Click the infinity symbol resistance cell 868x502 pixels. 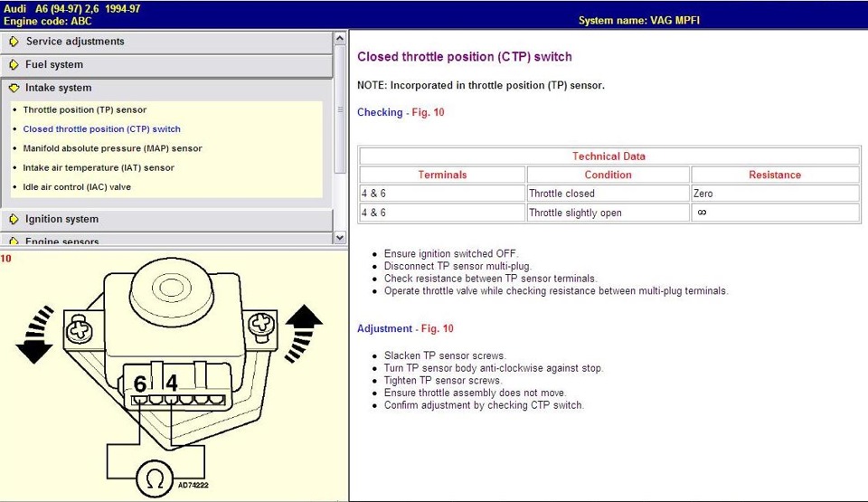click(775, 213)
